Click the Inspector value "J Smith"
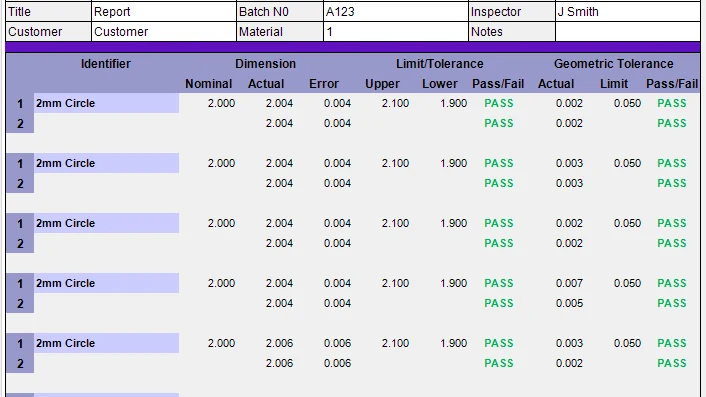The height and width of the screenshot is (397, 706). click(x=628, y=12)
